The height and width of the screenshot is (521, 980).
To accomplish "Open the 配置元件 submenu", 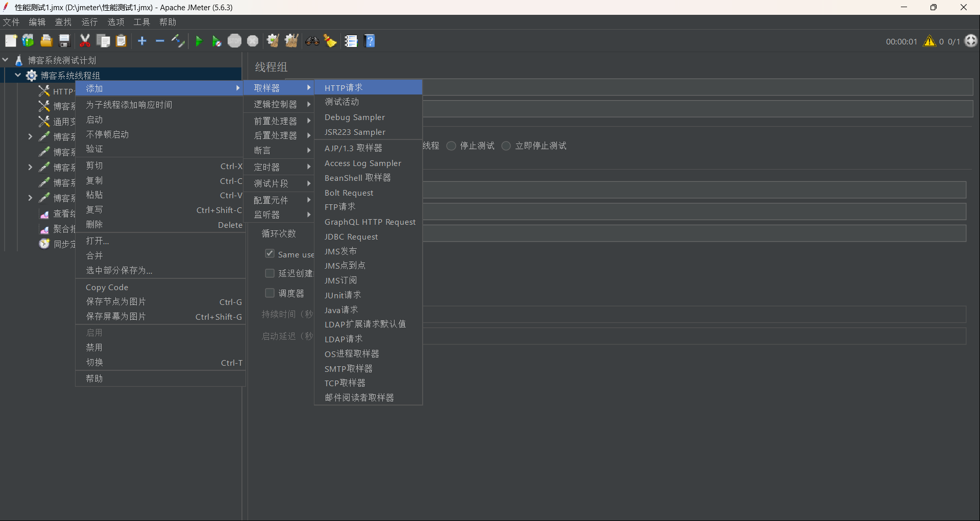I will (x=279, y=200).
